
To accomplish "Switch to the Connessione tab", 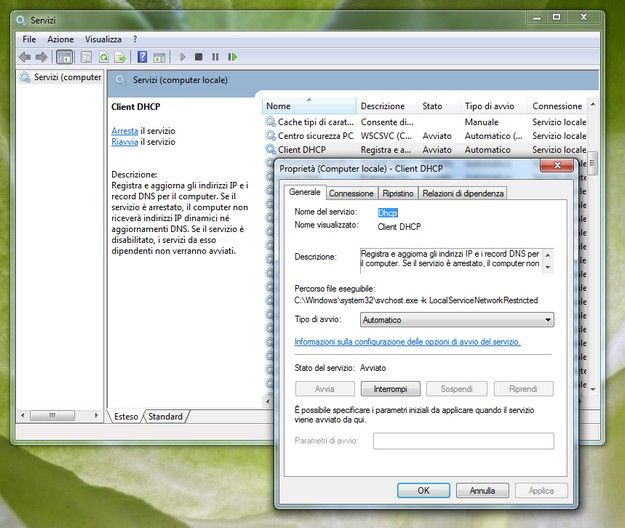I will click(x=351, y=193).
